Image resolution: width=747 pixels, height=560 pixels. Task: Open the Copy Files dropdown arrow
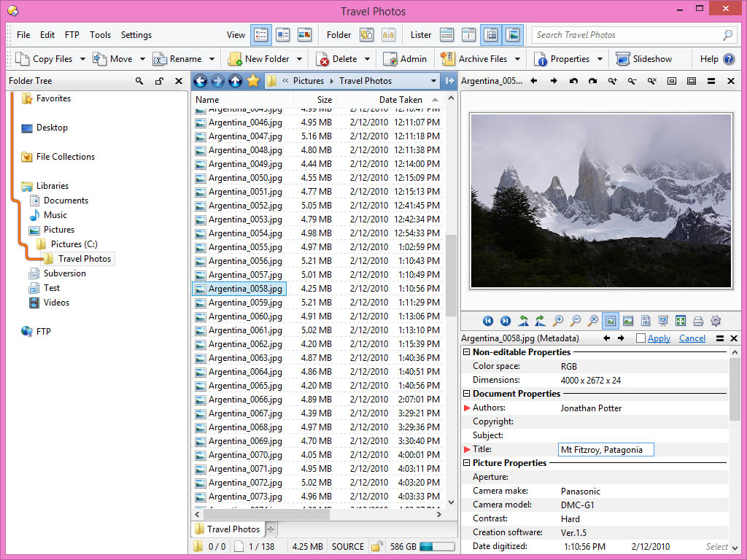(x=82, y=59)
